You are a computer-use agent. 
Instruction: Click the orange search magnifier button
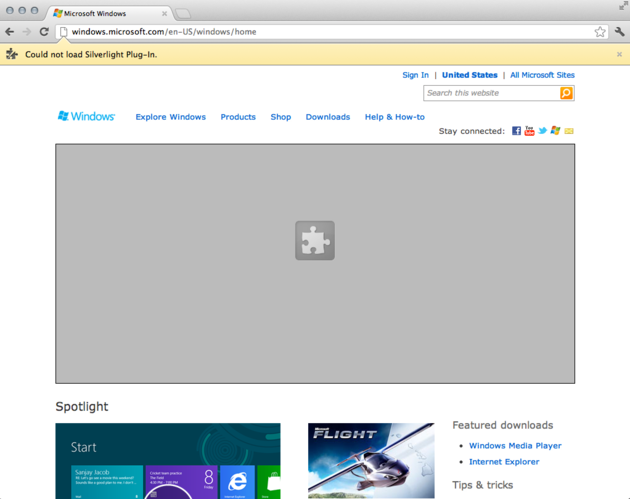[566, 93]
